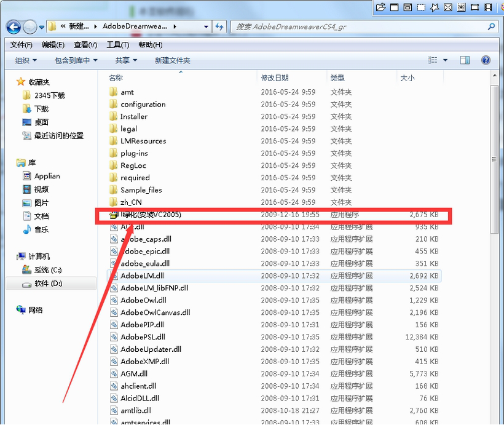504x441 pixels.
Task: Select the LMResources folder
Action: (143, 141)
